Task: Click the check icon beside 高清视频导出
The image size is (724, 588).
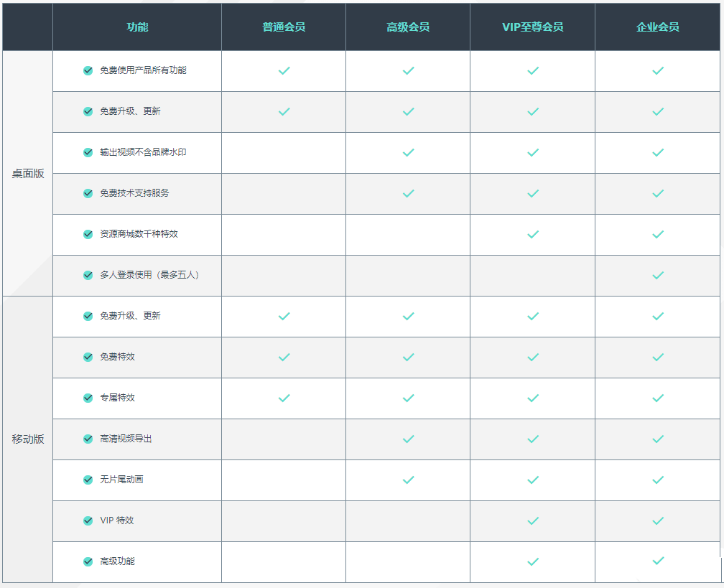Action: (88, 439)
